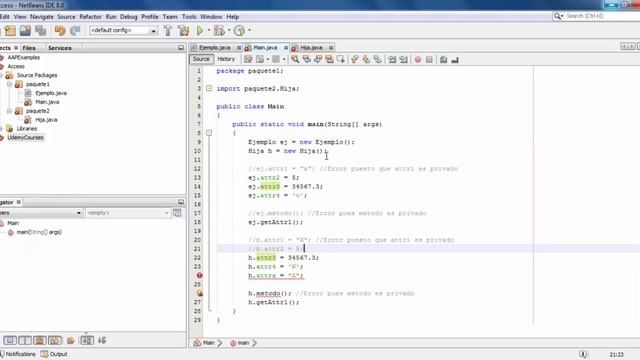The width and height of the screenshot is (640, 360).
Task: Click the search magnifier icon in top-right search box
Action: [558, 16]
